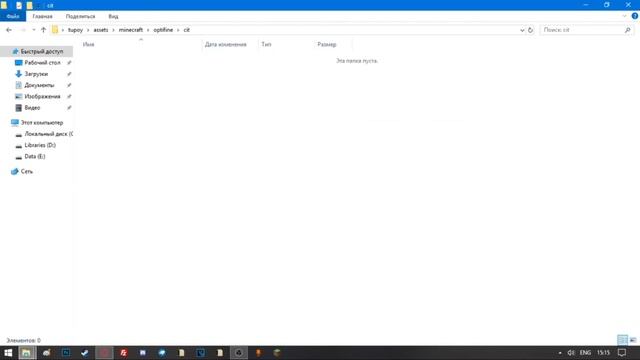This screenshot has height=360, width=640.
Task: Click the Элементов: 0 status text
Action: (x=24, y=340)
